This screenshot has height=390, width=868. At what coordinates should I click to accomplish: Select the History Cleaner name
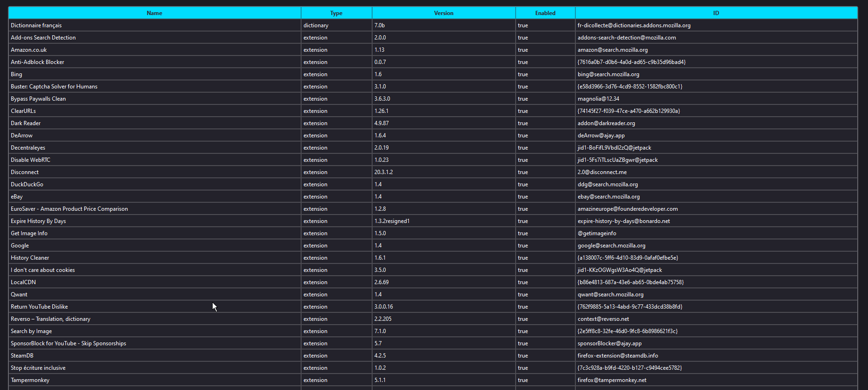pyautogui.click(x=154, y=258)
